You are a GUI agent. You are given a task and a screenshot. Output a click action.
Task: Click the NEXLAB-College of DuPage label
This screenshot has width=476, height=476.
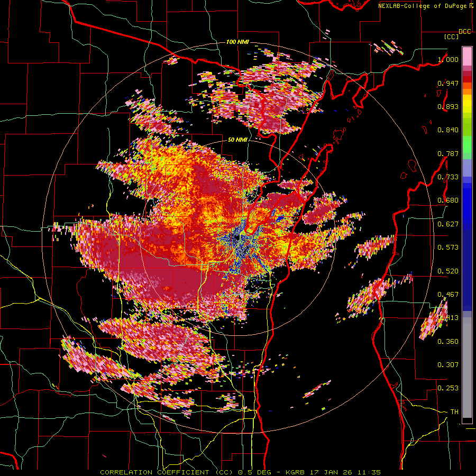pos(423,6)
